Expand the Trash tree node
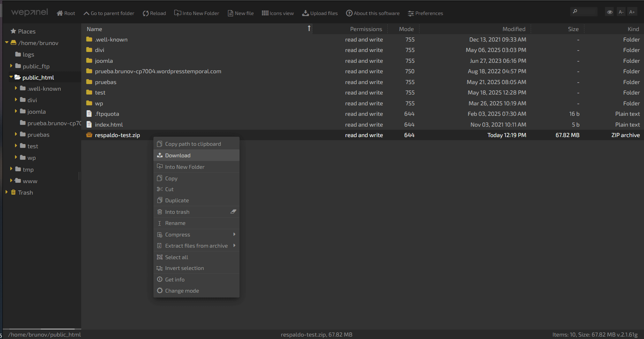The height and width of the screenshot is (339, 644). [7, 192]
